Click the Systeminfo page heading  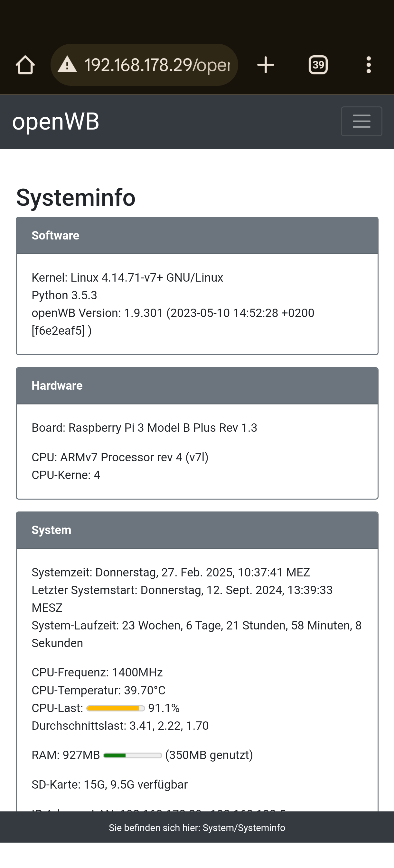[76, 197]
